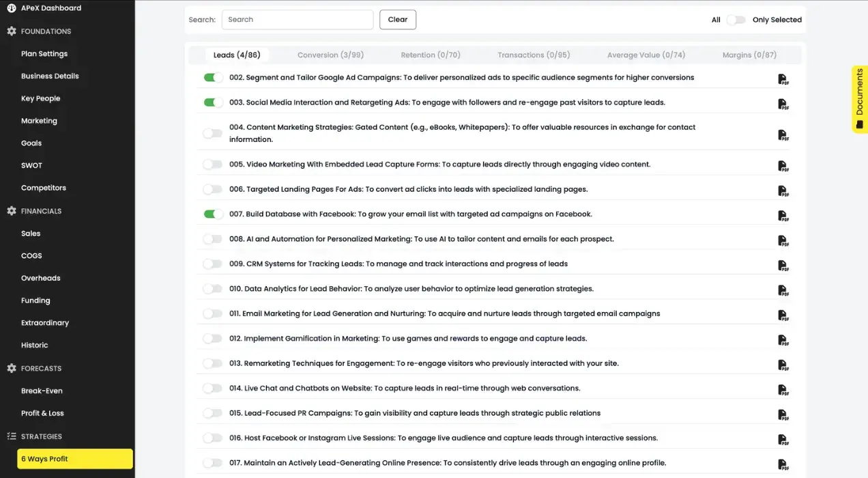The image size is (868, 478).
Task: Click the FINANCIALS gear icon
Action: (x=12, y=211)
